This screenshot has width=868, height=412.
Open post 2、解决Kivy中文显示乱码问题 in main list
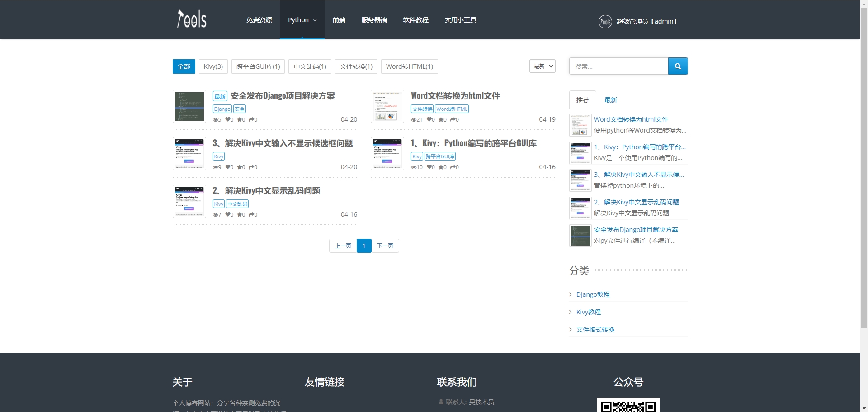pos(266,191)
